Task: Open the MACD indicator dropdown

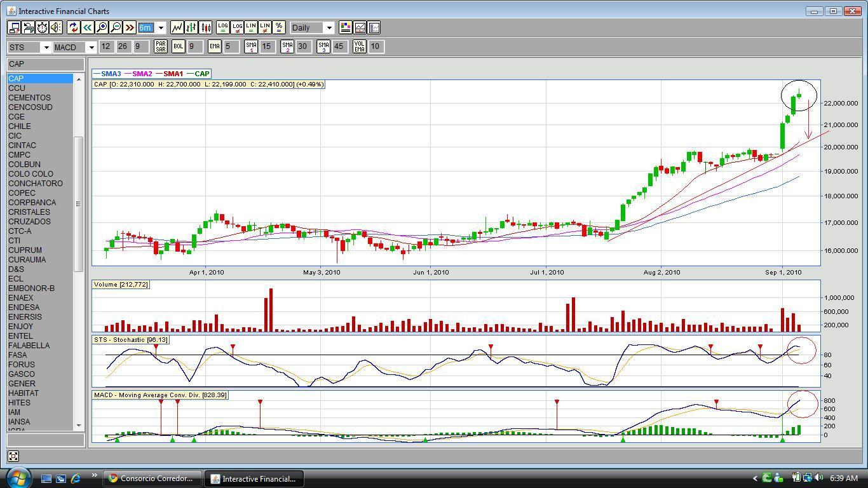Action: (x=92, y=47)
